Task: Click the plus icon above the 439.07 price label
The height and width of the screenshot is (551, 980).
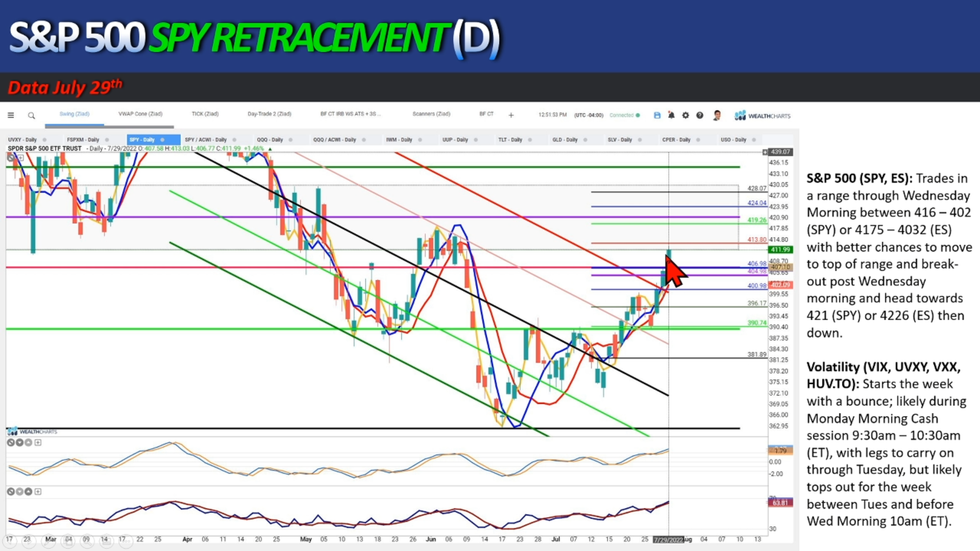Action: point(765,152)
